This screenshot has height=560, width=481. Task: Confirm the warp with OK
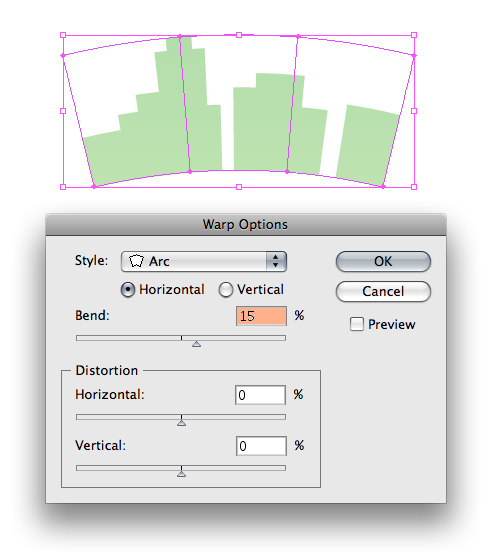point(383,261)
